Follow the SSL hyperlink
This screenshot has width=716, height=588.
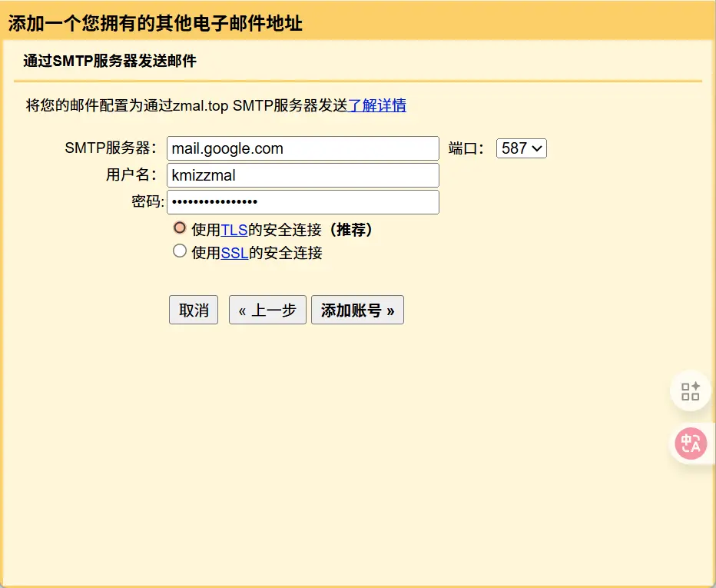coord(234,253)
